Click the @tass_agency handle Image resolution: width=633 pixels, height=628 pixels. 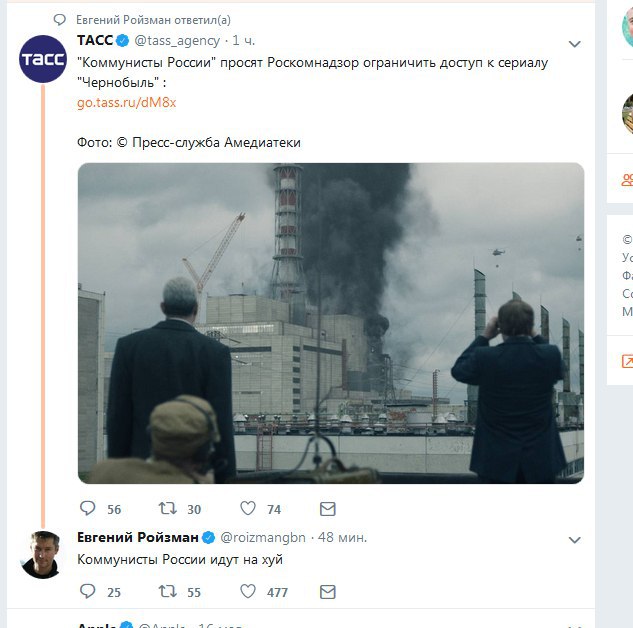[x=177, y=40]
